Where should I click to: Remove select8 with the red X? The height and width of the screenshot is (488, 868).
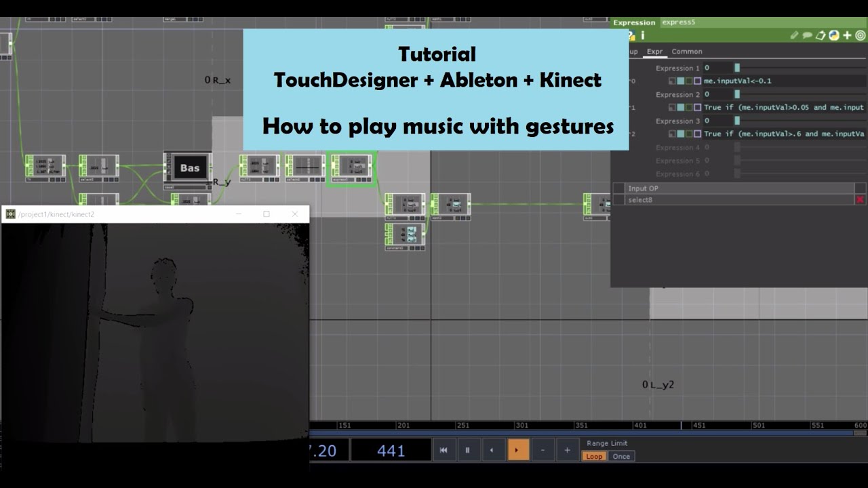click(861, 200)
